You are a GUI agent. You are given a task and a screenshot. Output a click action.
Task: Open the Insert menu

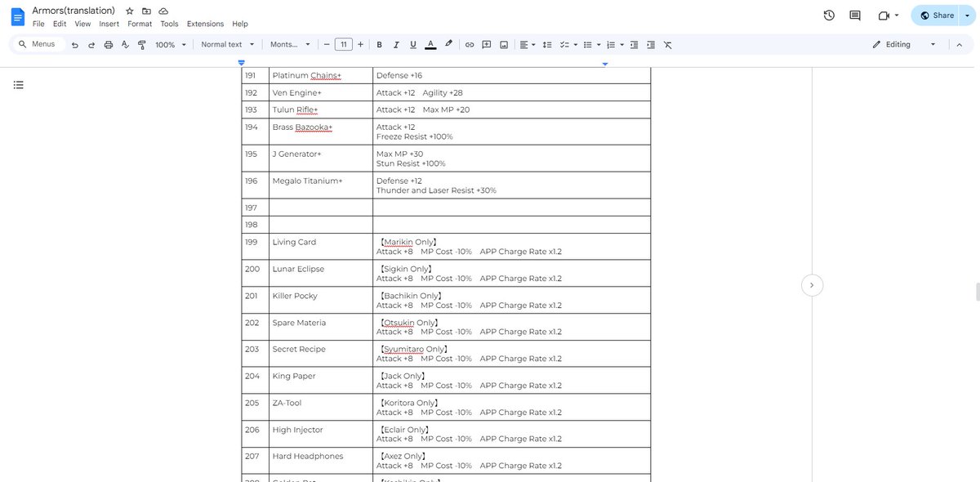click(x=109, y=24)
